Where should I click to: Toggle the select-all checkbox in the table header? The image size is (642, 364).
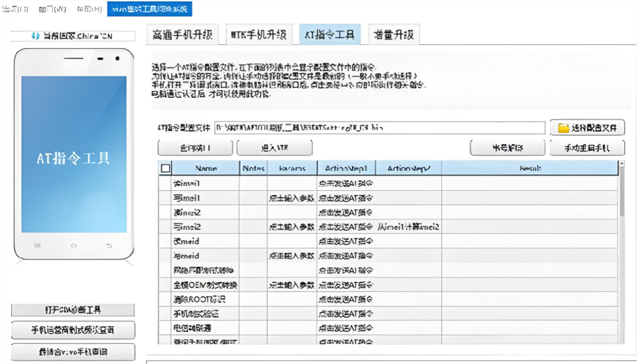166,168
